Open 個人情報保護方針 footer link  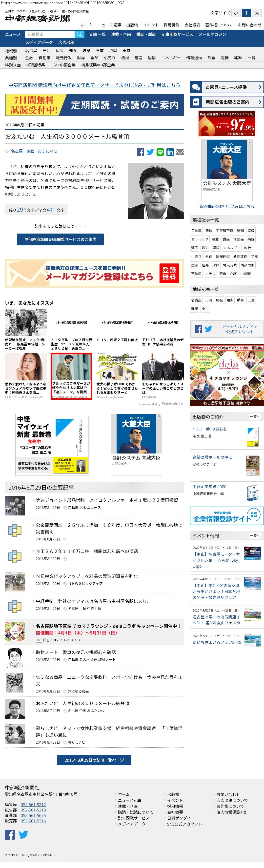232,812
